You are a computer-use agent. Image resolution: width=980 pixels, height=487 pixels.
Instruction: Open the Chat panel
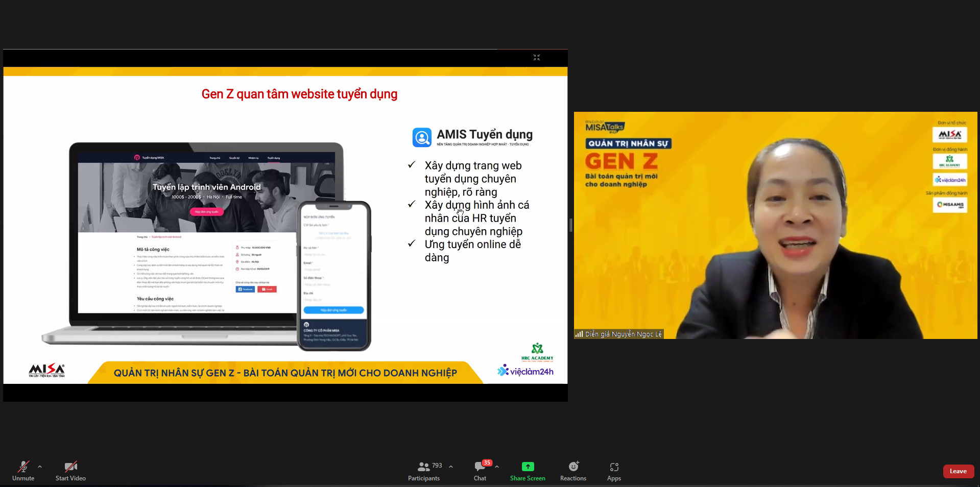[x=480, y=471]
